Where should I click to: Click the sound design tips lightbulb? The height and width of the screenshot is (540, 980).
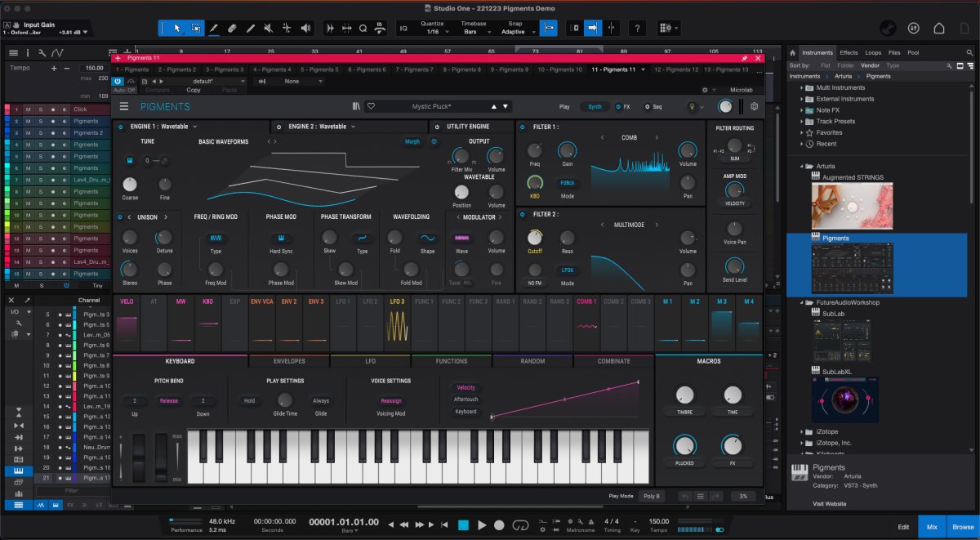tap(693, 106)
